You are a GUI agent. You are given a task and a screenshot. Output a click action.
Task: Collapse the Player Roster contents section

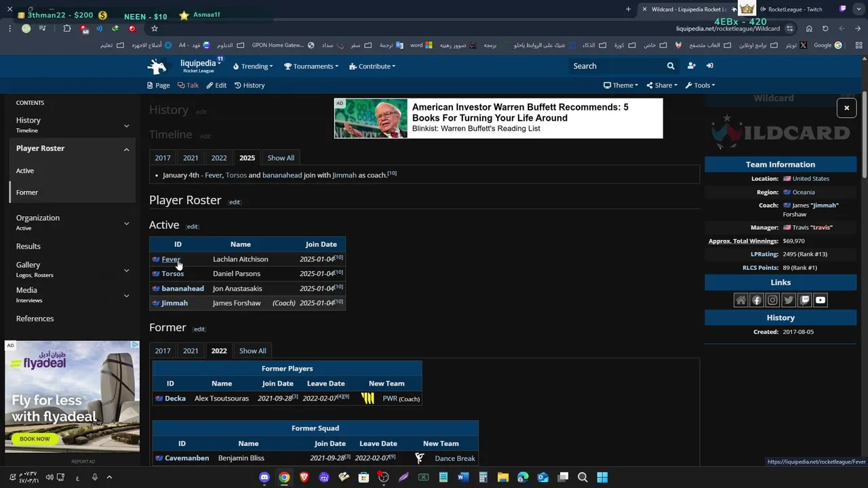126,149
